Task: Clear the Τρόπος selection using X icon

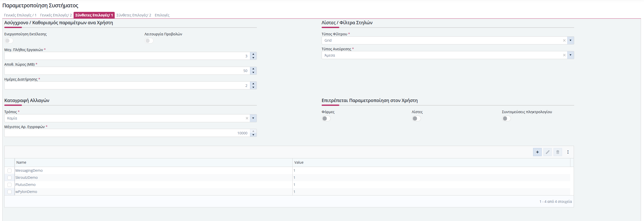Action: click(x=247, y=118)
